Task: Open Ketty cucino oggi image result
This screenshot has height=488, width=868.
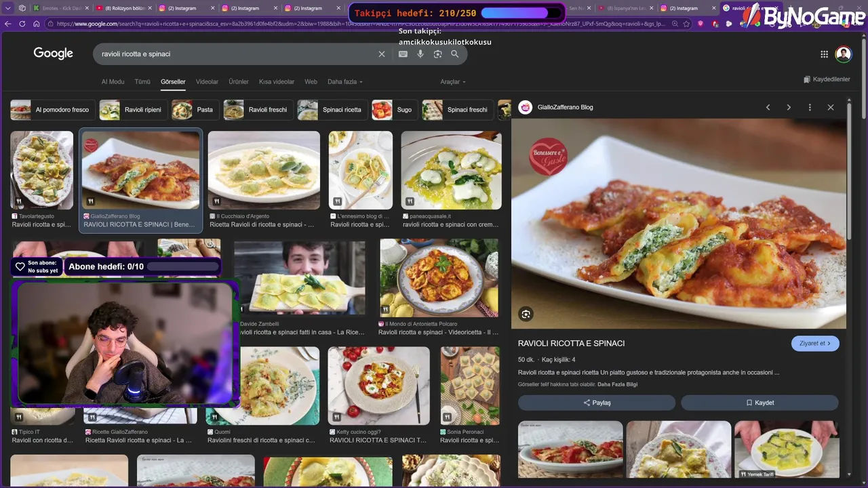Action: click(x=378, y=386)
